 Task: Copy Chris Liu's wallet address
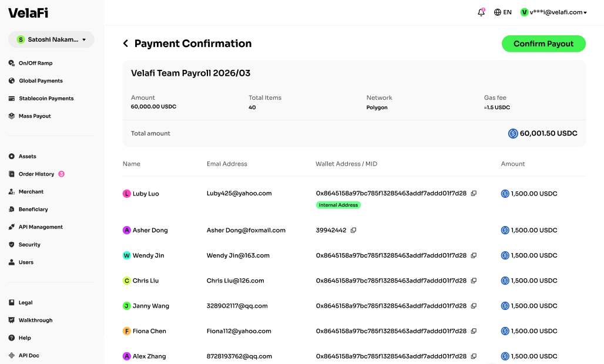point(474,281)
